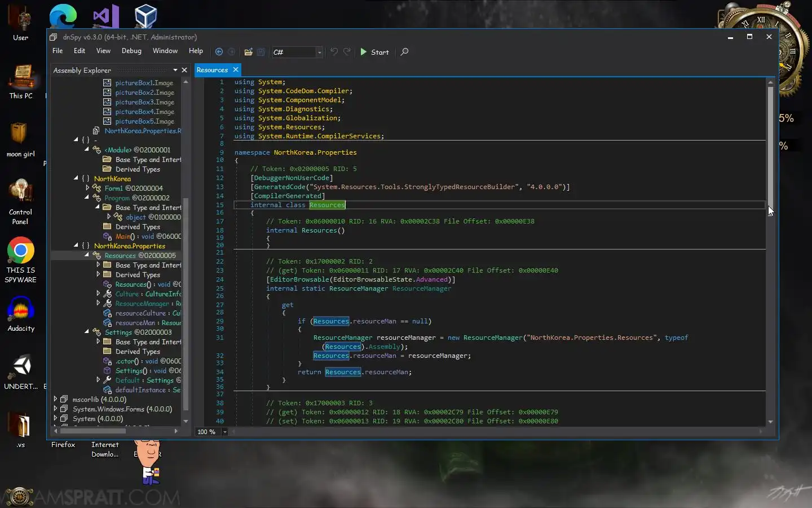812x508 pixels.
Task: Click the Open file folder toolbar icon
Action: (248, 52)
